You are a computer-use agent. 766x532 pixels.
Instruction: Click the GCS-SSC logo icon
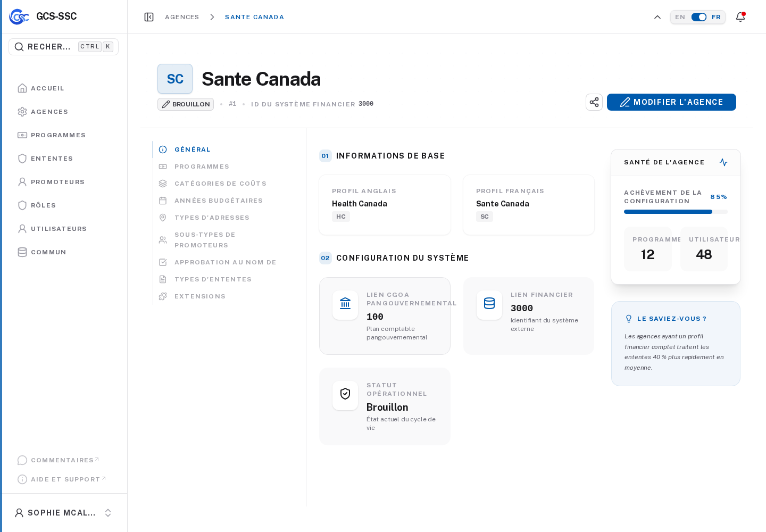(19, 16)
